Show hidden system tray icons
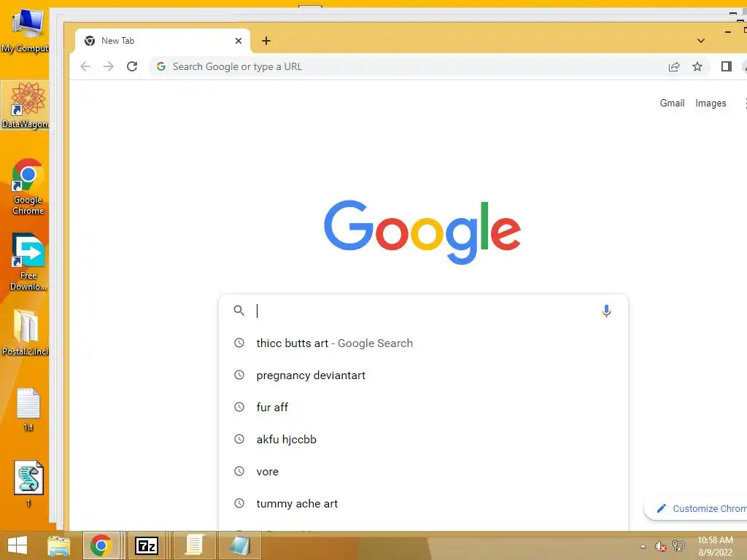The height and width of the screenshot is (560, 747). 643,546
